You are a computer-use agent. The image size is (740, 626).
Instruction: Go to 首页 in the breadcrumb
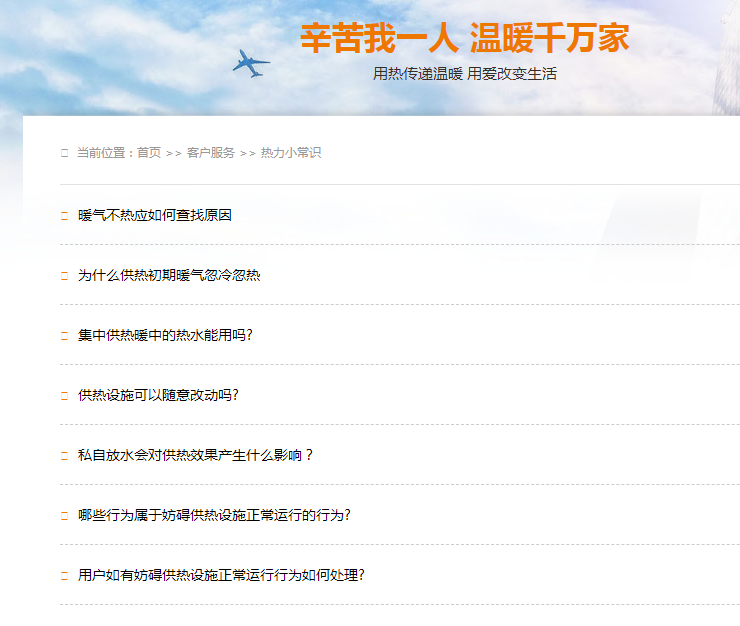pos(149,153)
